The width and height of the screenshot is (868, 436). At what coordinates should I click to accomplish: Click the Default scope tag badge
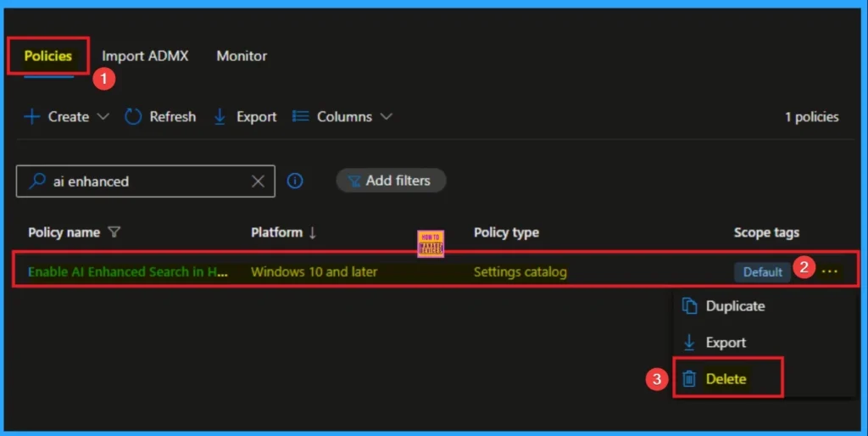coord(762,272)
